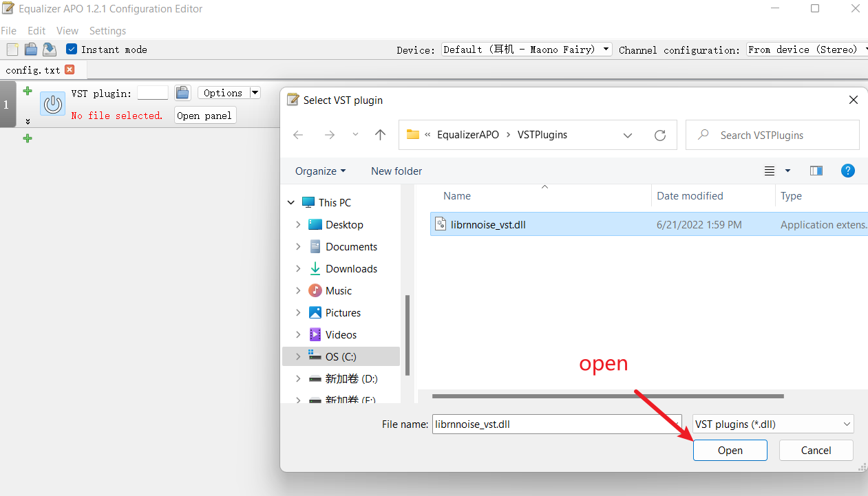Expand the Desktop tree node
The width and height of the screenshot is (868, 496).
(298, 225)
